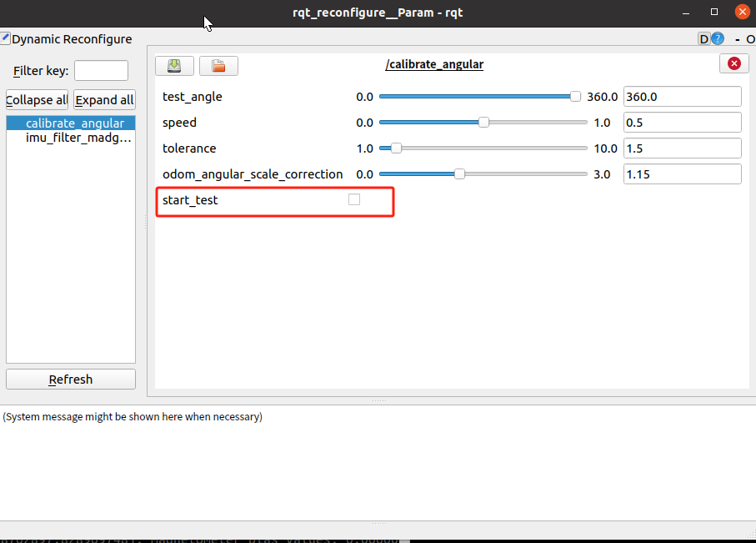
Task: Select the imu_filter_madgwick node entry
Action: tap(78, 138)
